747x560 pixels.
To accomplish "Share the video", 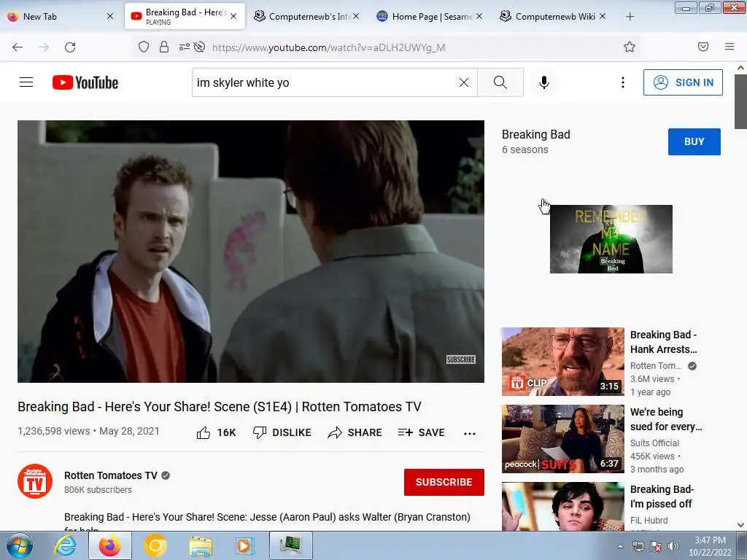I will tap(355, 432).
